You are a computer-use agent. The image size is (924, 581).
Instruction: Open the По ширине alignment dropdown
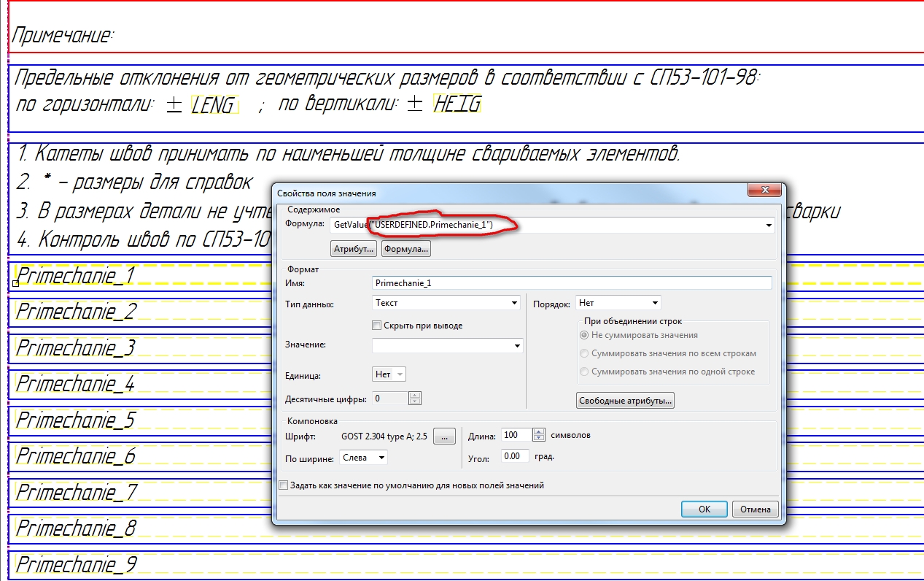tap(364, 458)
